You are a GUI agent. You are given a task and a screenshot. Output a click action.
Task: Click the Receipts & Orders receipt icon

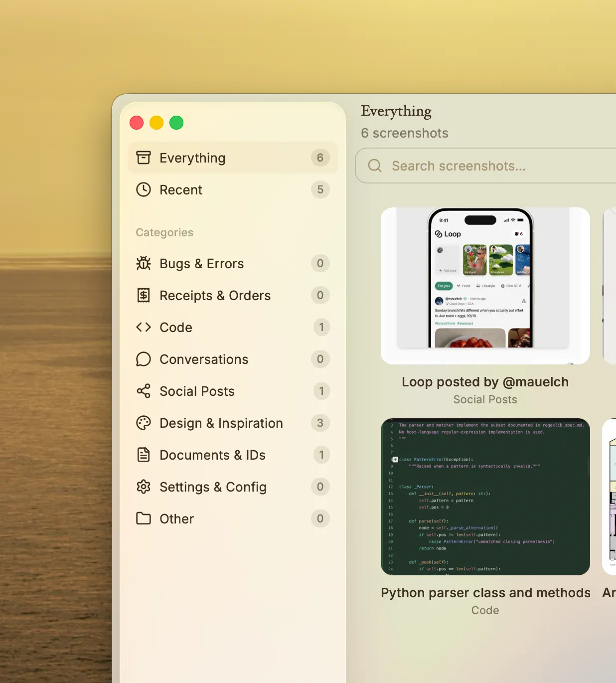point(144,295)
